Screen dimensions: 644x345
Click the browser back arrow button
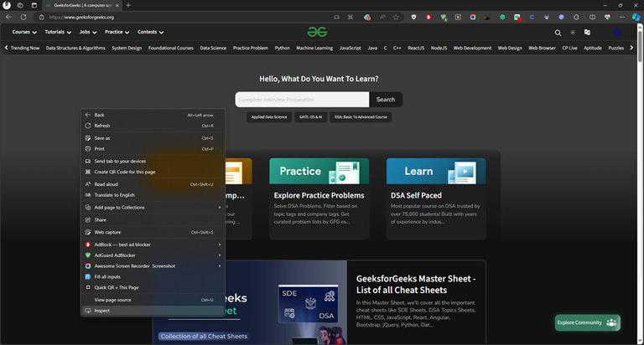[8, 17]
